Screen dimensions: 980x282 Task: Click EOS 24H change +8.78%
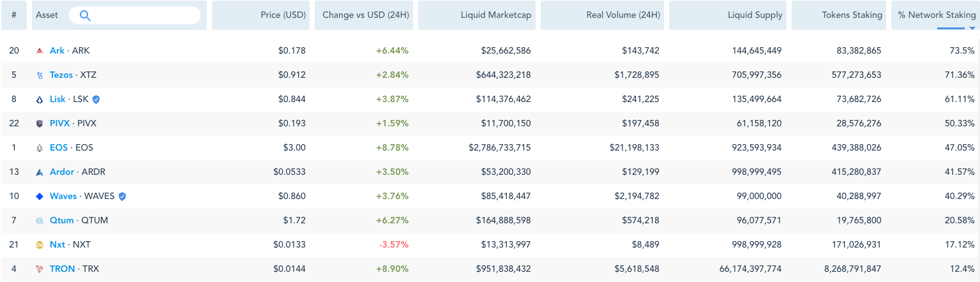click(x=392, y=147)
